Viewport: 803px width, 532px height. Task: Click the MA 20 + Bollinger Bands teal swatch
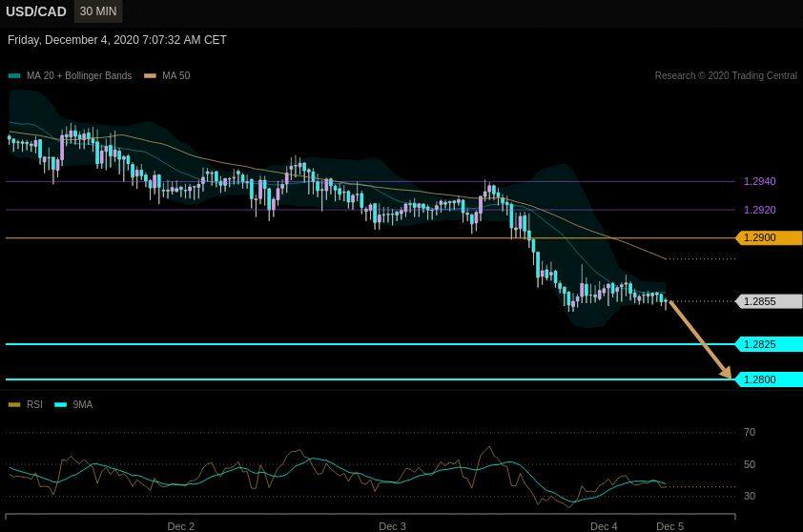14,75
